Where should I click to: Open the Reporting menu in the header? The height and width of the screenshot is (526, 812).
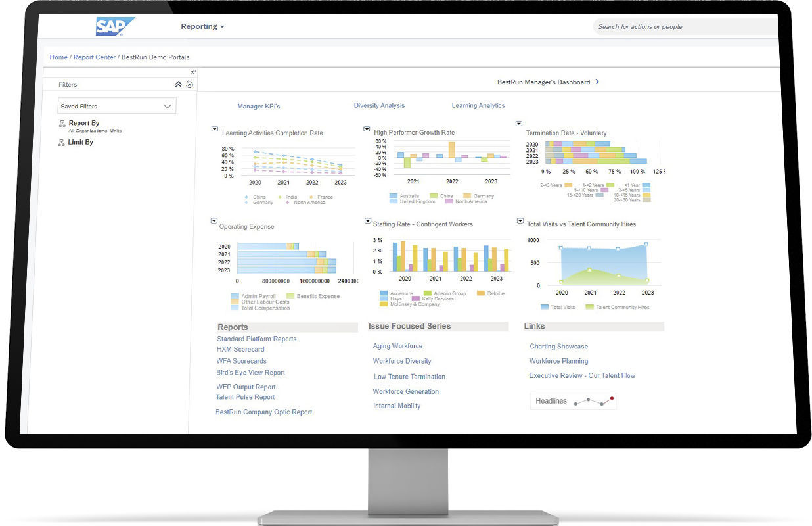(202, 26)
